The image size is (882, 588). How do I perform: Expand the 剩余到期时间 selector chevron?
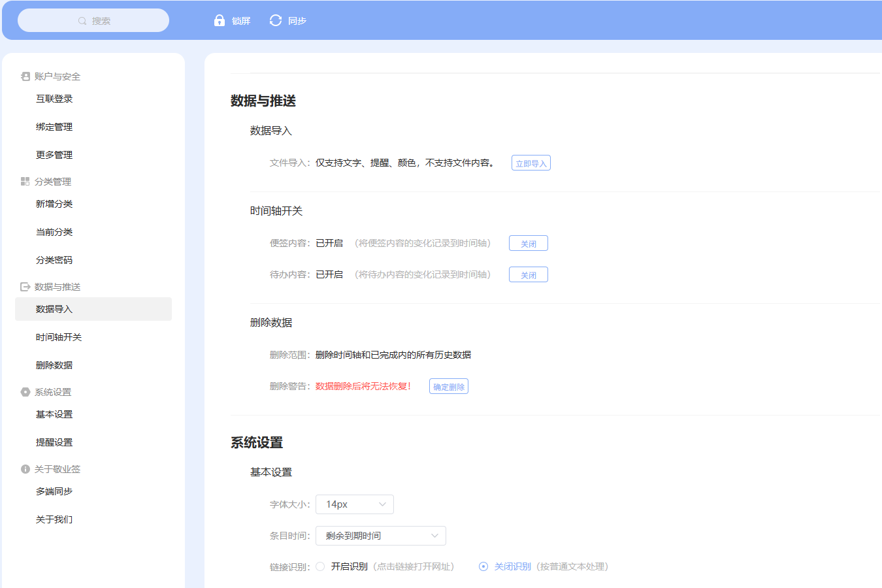pyautogui.click(x=434, y=535)
